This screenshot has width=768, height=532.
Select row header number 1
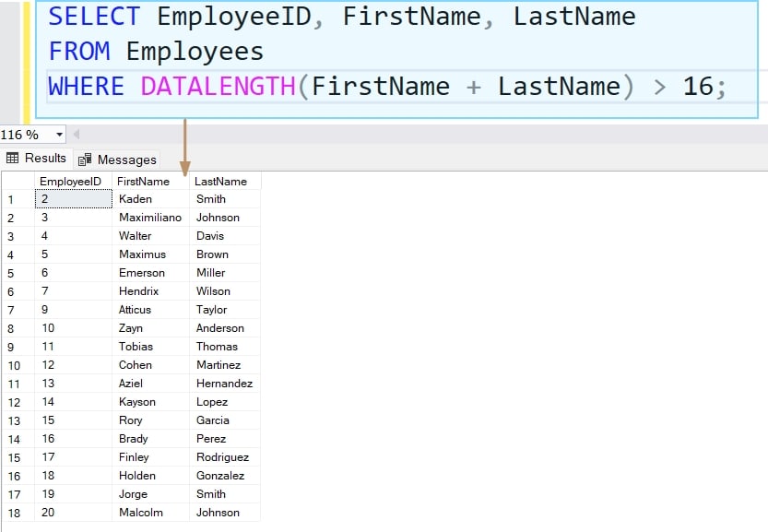tap(18, 199)
